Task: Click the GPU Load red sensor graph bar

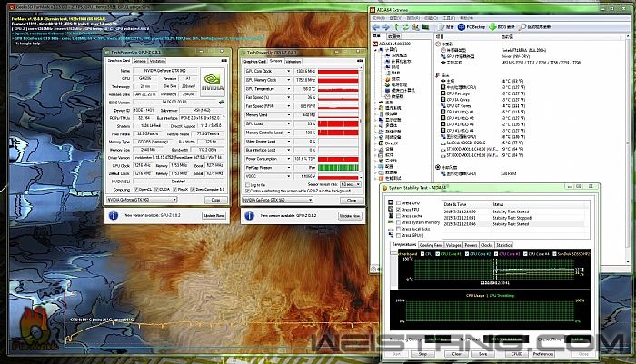Action: coord(336,123)
